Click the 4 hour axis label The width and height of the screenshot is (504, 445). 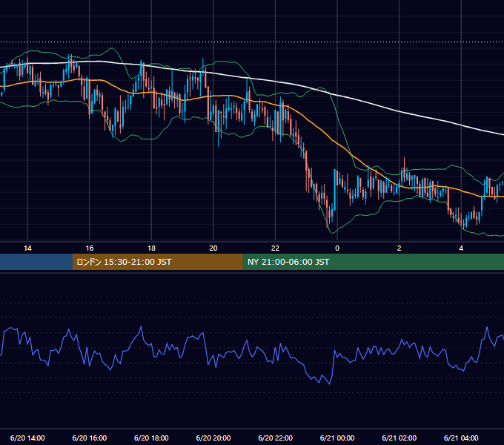point(461,248)
